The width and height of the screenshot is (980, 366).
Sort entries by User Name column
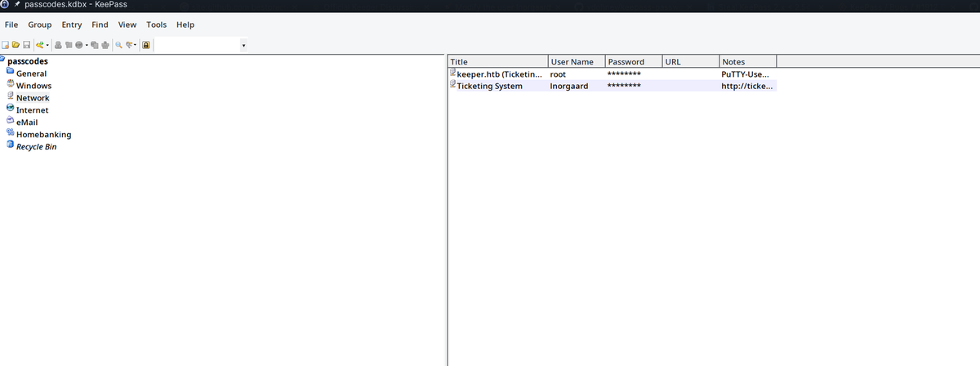tap(576, 61)
